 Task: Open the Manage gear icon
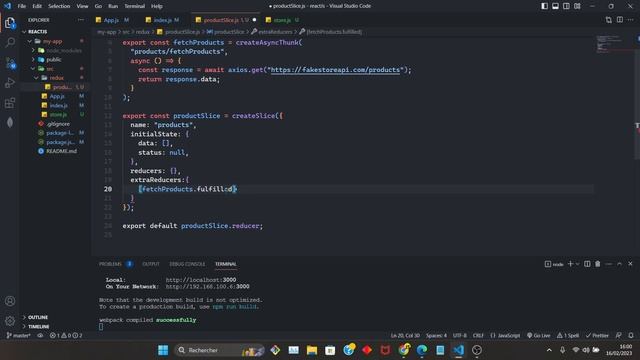(10, 321)
